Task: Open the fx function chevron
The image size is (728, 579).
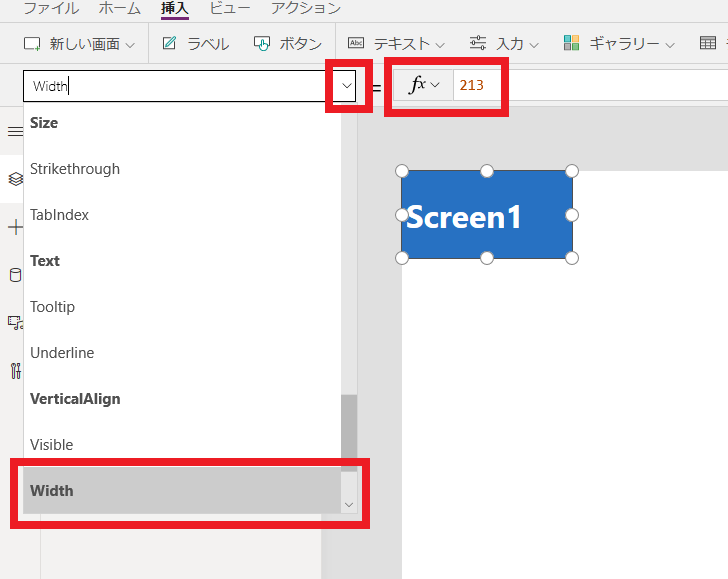Action: point(435,85)
